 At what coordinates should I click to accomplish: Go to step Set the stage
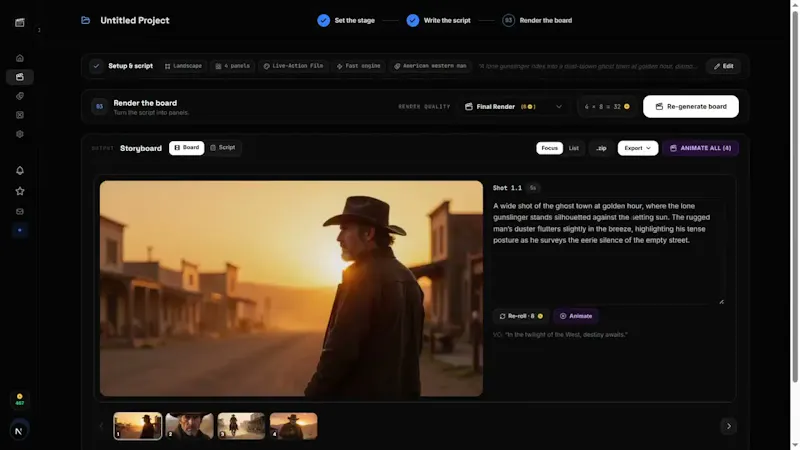(346, 20)
